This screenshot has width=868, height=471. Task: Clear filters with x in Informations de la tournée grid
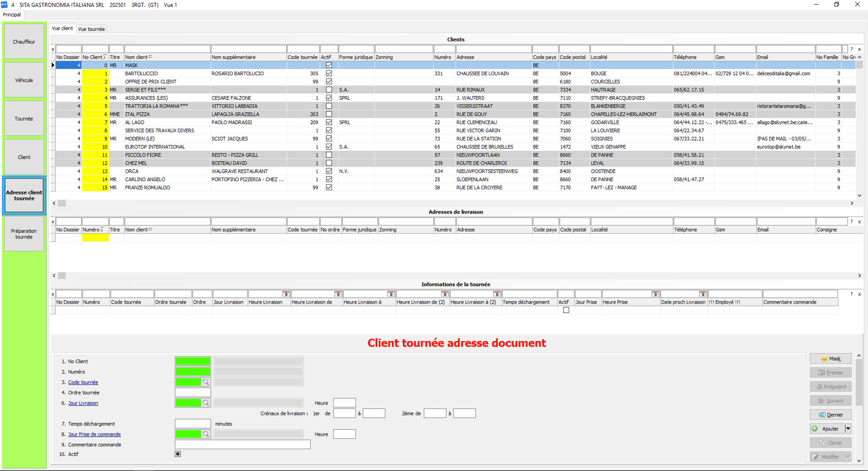53,294
